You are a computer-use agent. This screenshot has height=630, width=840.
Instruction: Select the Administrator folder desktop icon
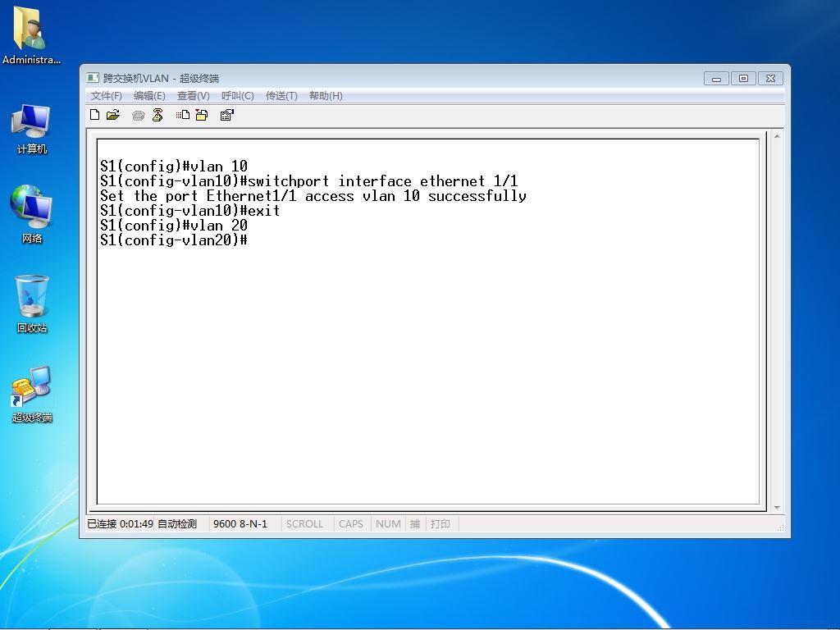(31, 36)
